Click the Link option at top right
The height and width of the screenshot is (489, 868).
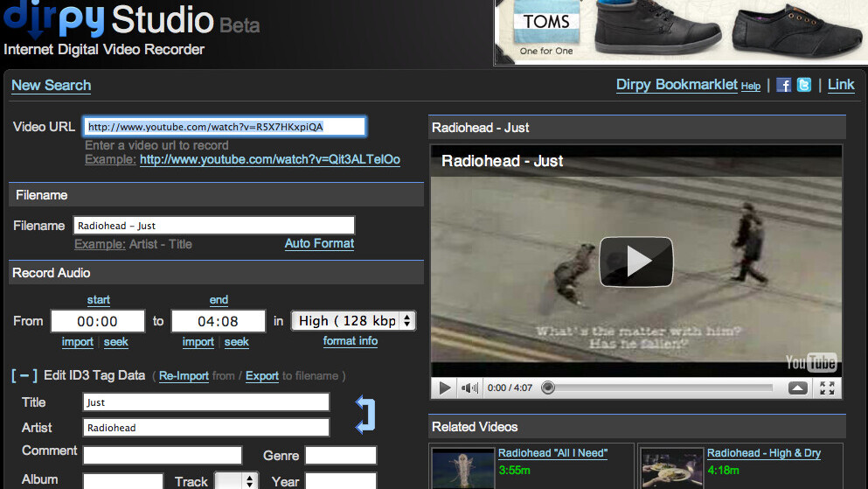click(841, 85)
